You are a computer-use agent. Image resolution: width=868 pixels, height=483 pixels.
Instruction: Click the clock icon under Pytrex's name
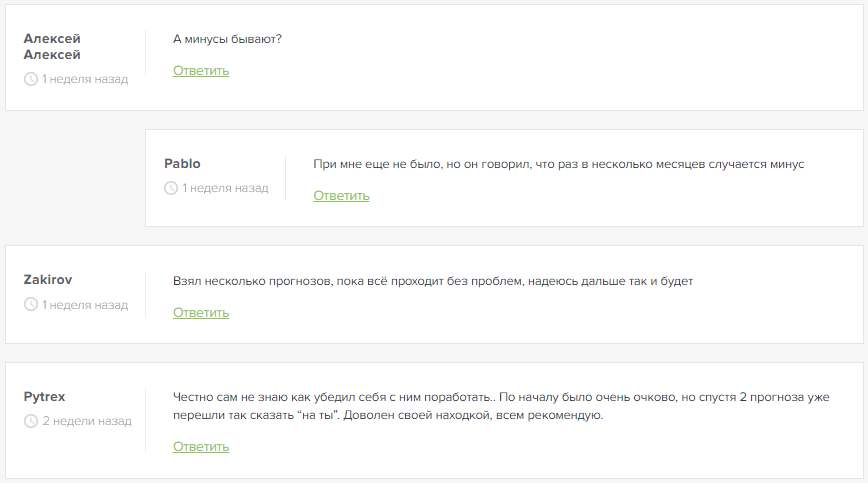point(31,421)
